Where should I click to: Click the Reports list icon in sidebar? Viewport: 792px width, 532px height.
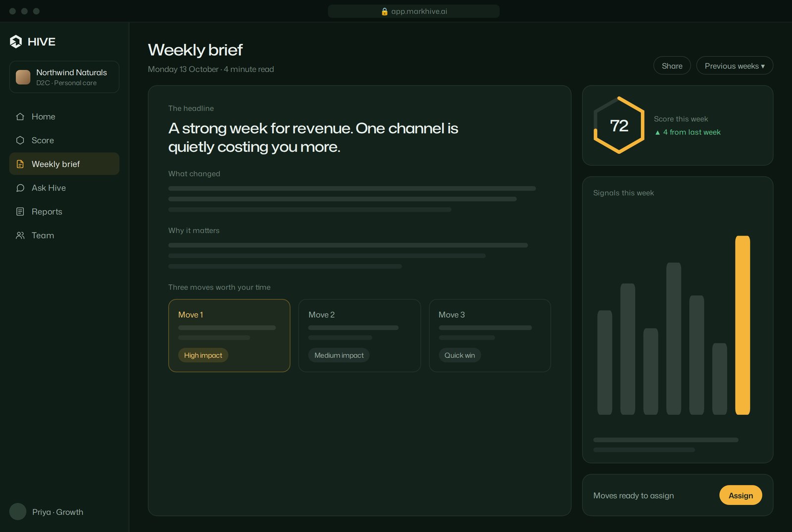20,212
